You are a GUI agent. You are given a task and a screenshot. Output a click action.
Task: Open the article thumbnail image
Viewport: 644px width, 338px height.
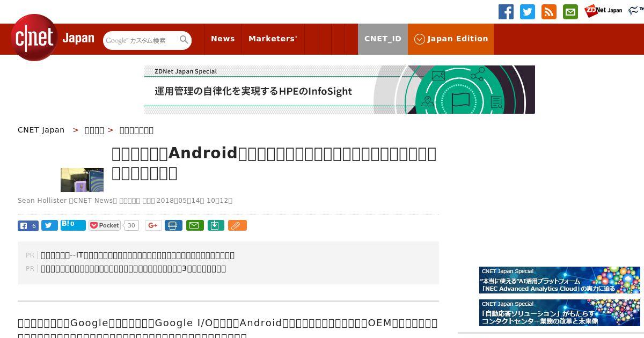82,180
